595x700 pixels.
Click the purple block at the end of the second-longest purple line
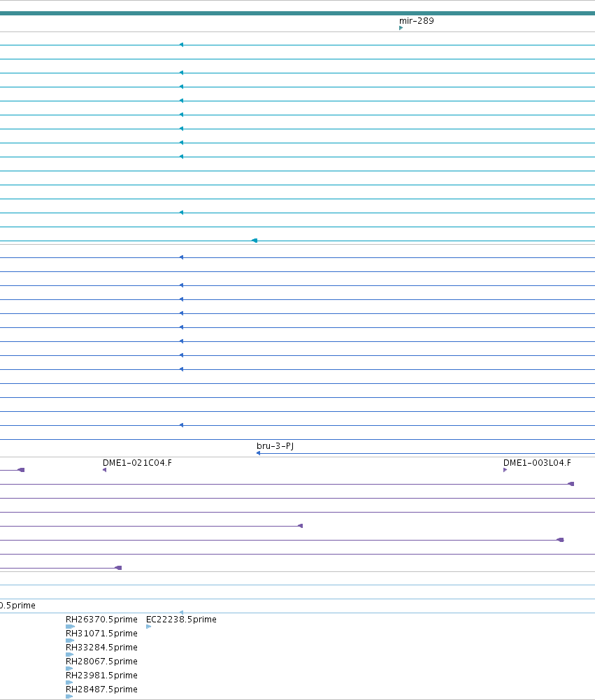click(561, 540)
